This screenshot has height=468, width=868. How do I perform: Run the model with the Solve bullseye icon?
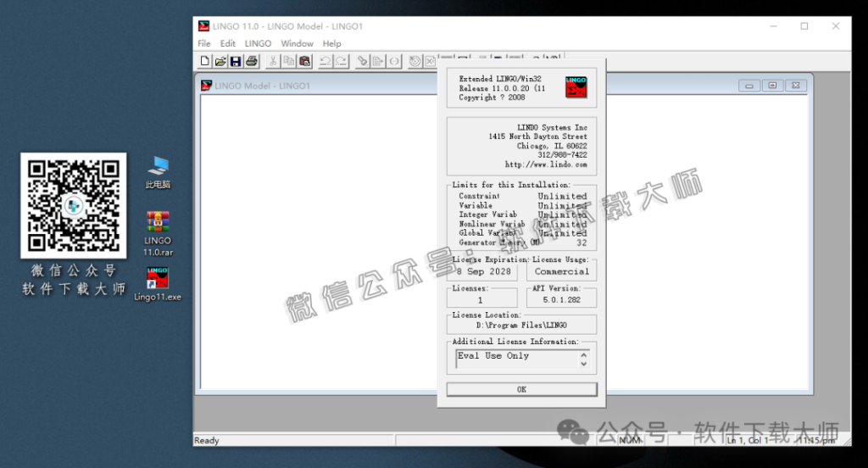point(415,61)
